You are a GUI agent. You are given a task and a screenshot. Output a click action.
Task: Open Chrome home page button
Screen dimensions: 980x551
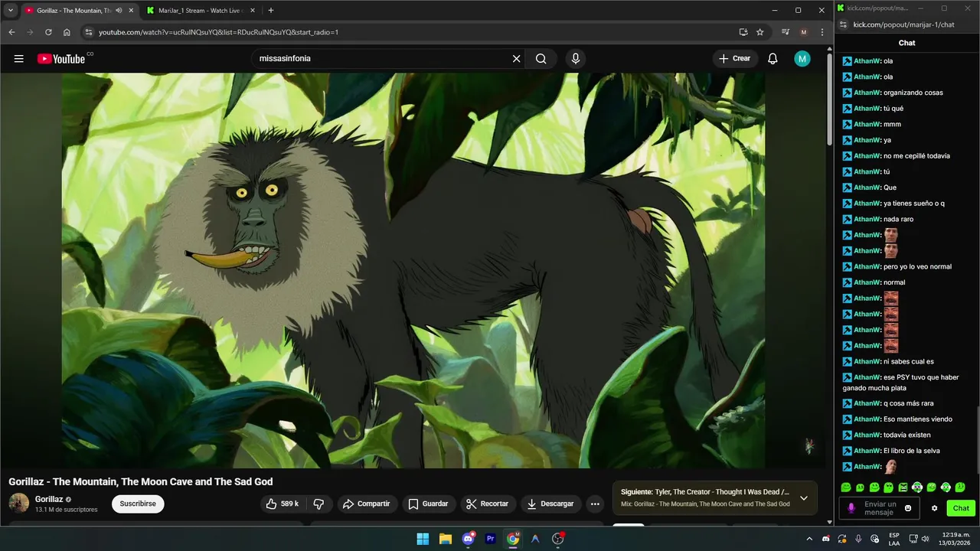(x=67, y=32)
